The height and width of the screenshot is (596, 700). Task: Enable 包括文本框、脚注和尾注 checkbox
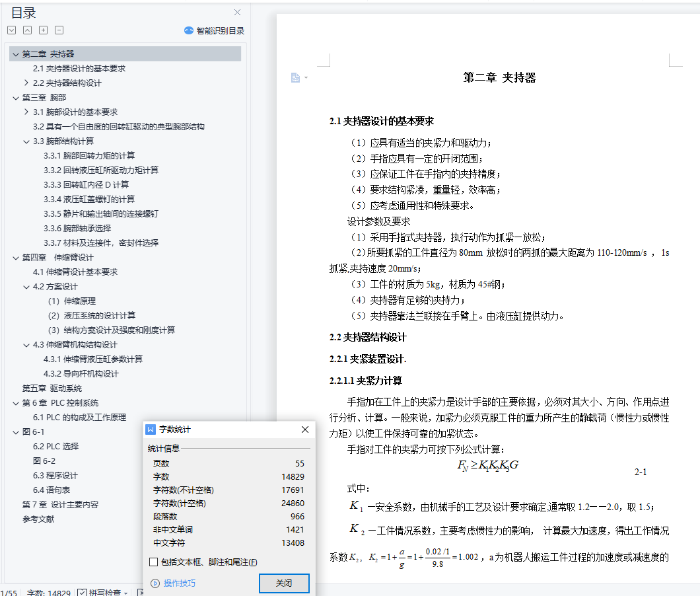tap(153, 562)
